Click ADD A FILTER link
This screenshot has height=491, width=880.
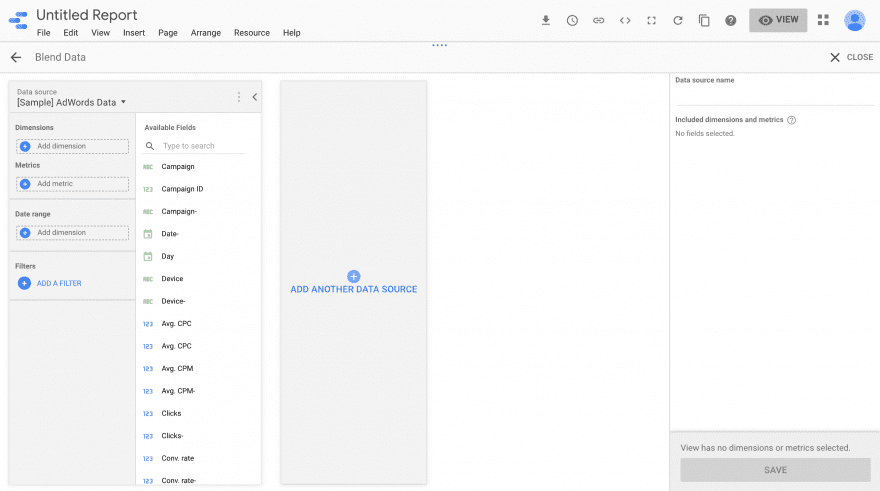click(59, 283)
